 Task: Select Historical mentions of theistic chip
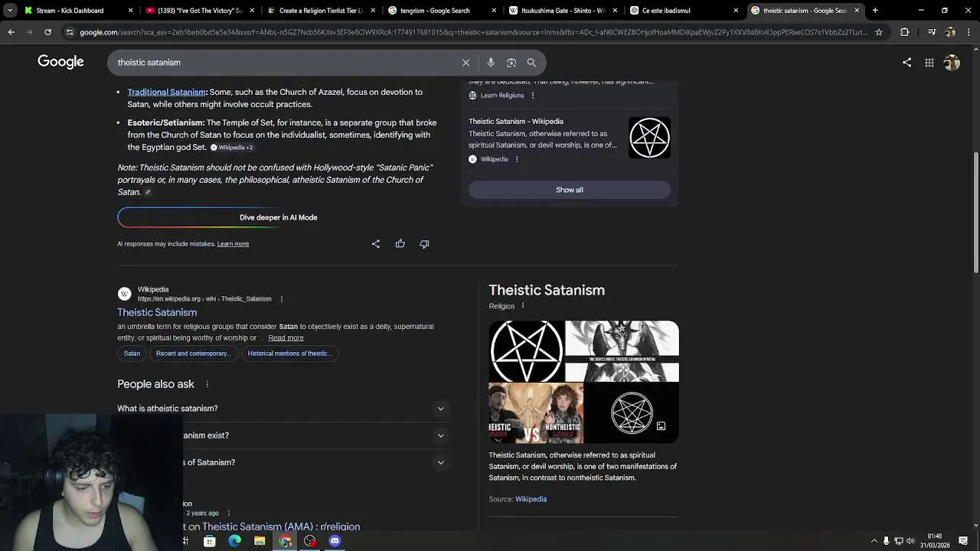(x=289, y=354)
